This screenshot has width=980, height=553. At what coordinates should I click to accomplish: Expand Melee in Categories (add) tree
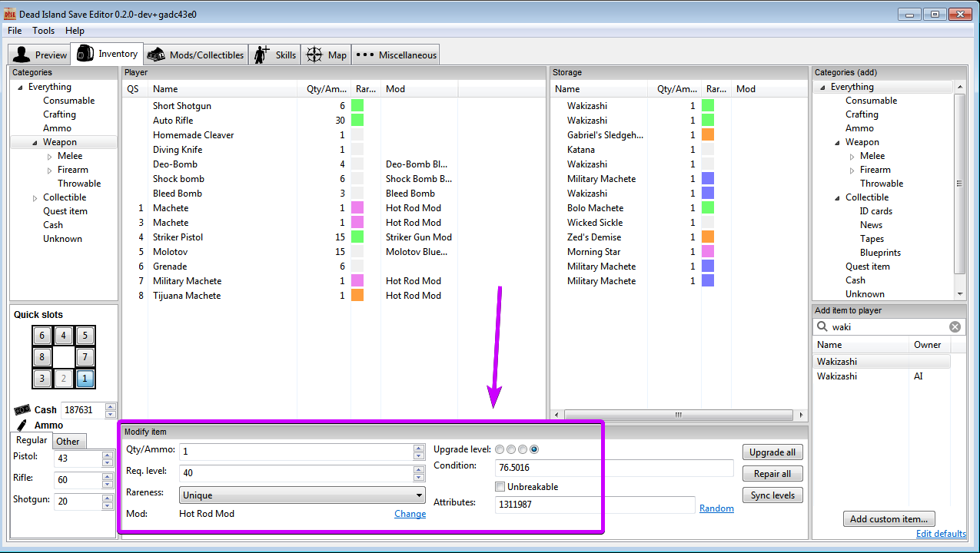852,157
